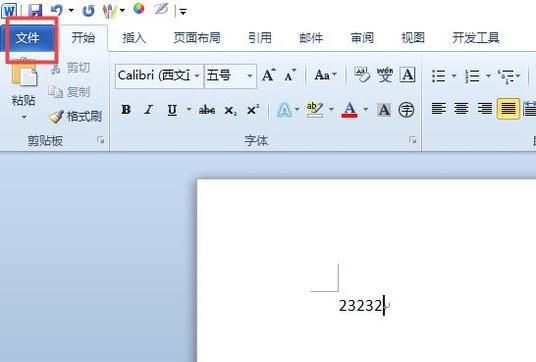Toggle Superscript formatting
This screenshot has height=362, width=536.
click(x=253, y=110)
